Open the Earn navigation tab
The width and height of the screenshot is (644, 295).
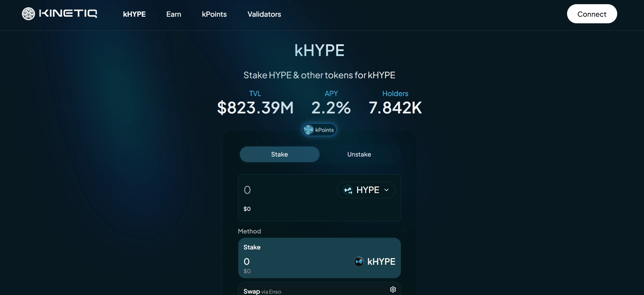click(174, 14)
